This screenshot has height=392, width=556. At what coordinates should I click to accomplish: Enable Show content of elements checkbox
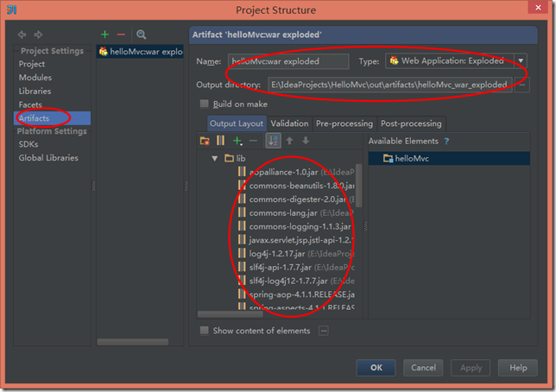click(205, 331)
